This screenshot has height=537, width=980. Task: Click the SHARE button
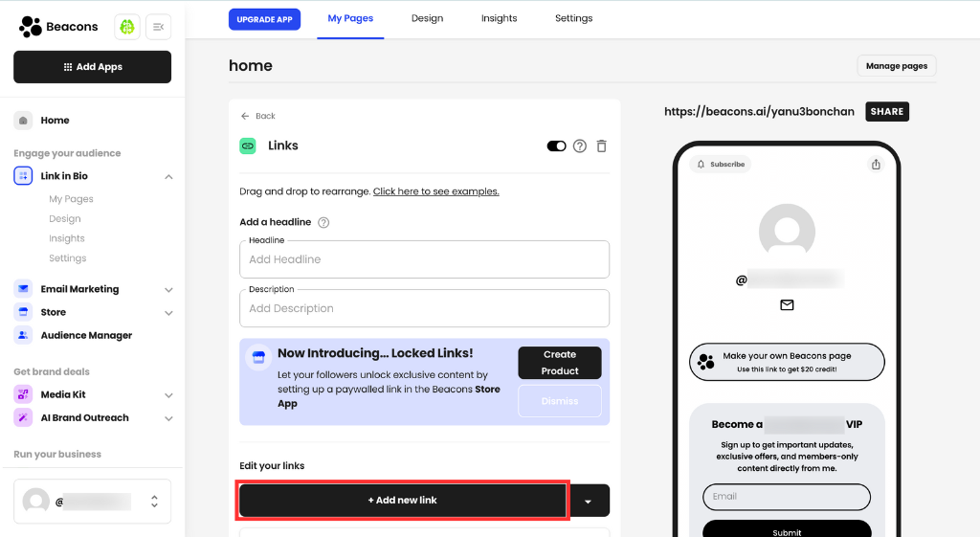887,112
